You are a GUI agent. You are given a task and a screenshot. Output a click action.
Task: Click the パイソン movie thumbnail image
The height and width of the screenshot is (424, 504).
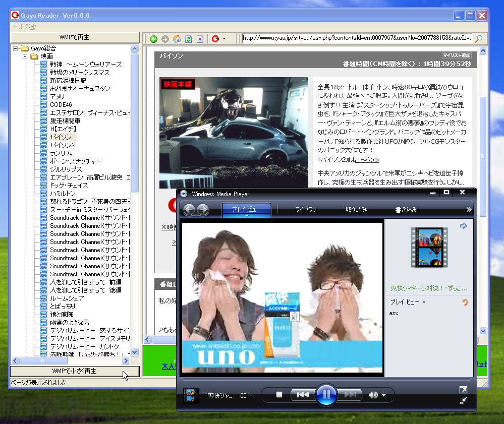(x=234, y=133)
